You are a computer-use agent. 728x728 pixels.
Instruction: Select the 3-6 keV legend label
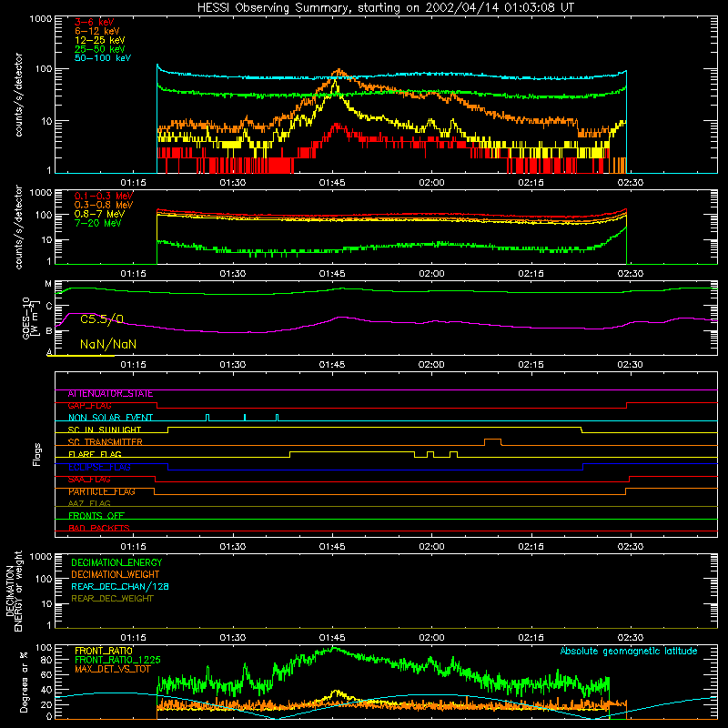[95, 22]
